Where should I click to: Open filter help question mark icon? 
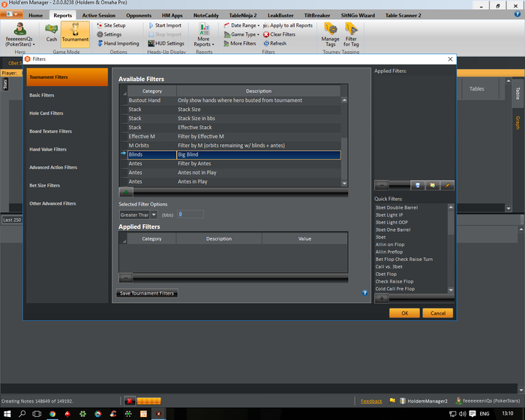(365, 292)
